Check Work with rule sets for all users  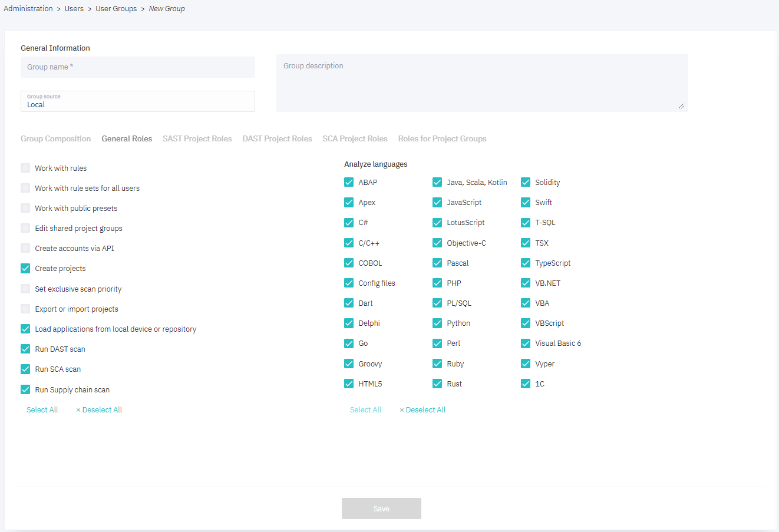[25, 188]
